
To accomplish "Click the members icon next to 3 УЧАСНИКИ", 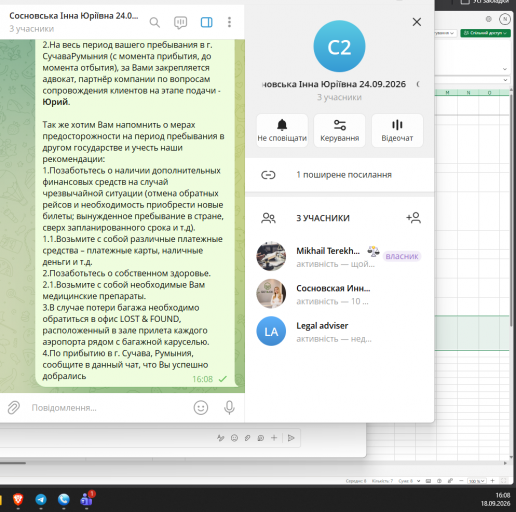I will pyautogui.click(x=268, y=218).
